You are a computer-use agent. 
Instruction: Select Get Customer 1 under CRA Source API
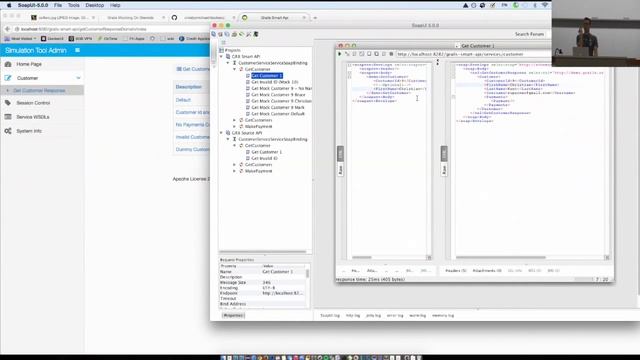click(x=267, y=152)
